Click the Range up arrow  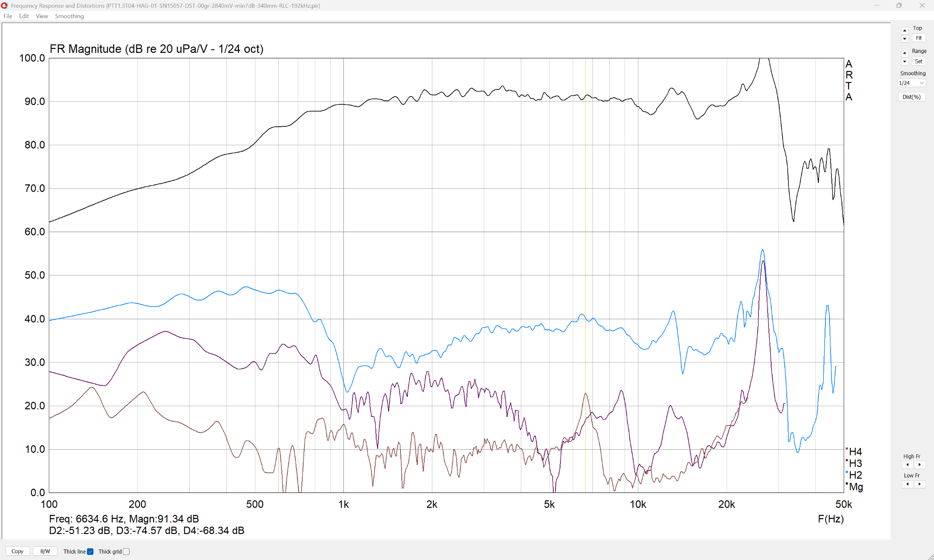[905, 53]
